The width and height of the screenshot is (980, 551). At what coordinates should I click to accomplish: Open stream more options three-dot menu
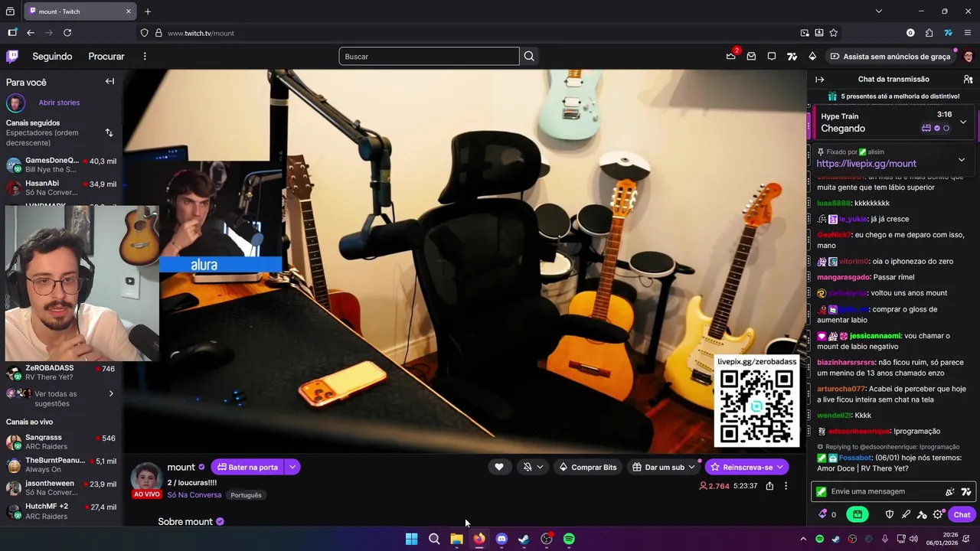click(786, 486)
